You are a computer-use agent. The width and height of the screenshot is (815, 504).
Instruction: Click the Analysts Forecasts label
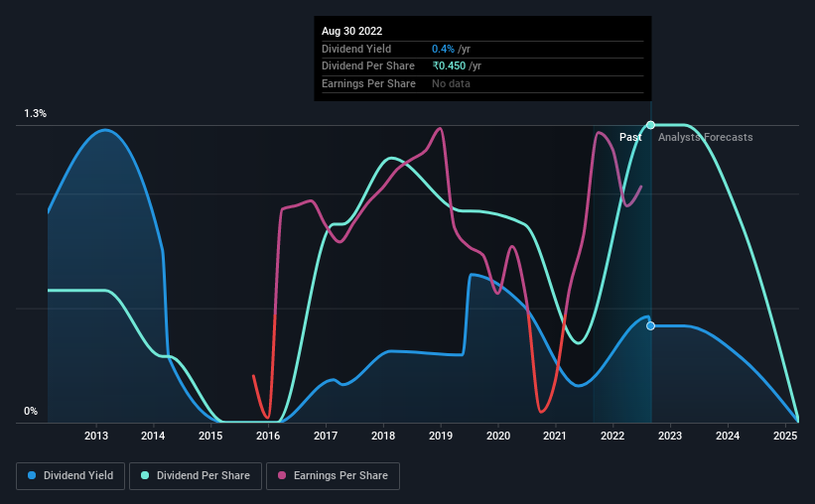pyautogui.click(x=706, y=137)
